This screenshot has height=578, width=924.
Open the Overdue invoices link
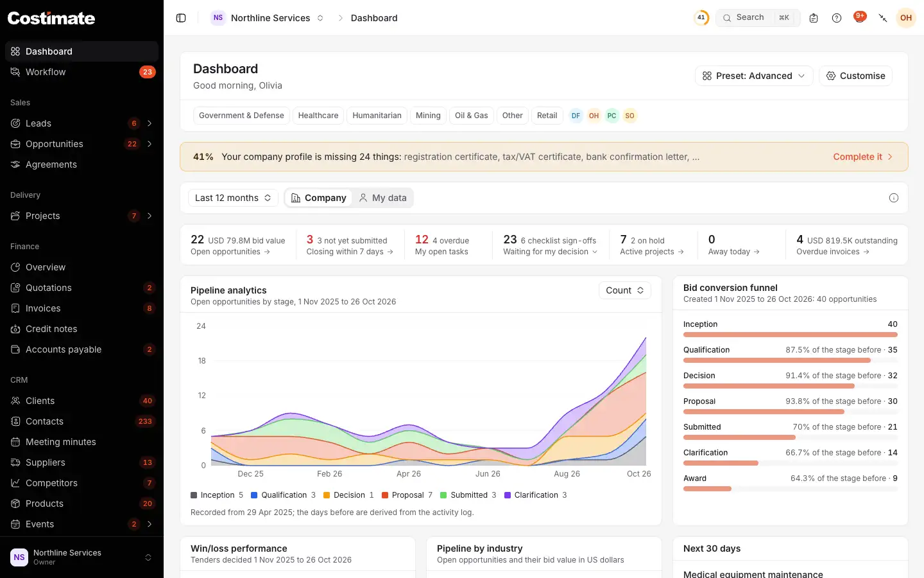[833, 252]
